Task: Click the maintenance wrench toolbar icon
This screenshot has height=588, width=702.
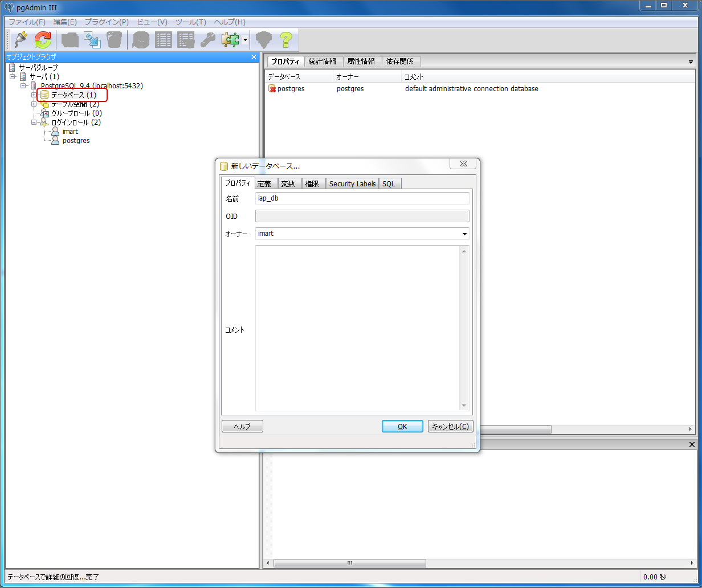Action: (208, 40)
